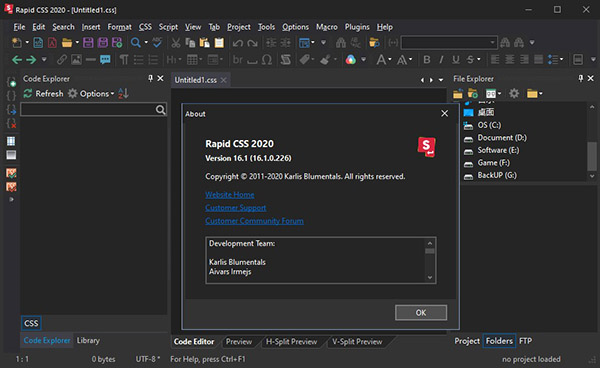Click the A-Z sort icon in Code Explorer

[x=123, y=93]
